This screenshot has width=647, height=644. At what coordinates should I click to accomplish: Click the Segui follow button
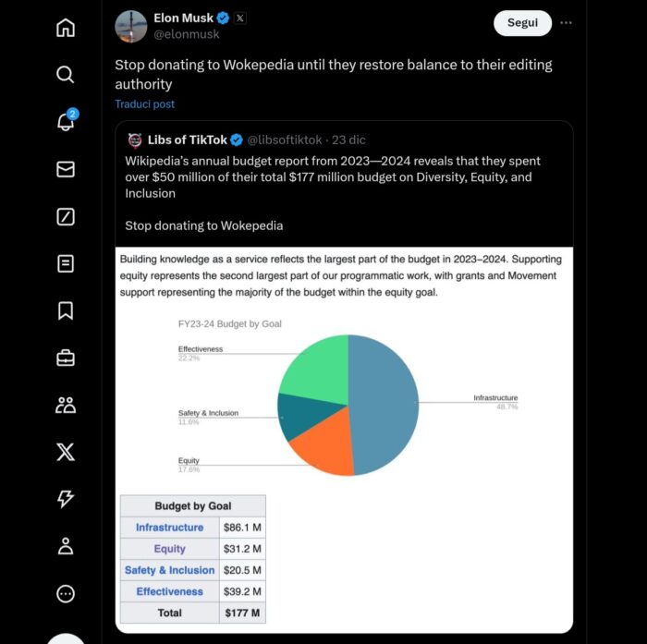click(522, 22)
